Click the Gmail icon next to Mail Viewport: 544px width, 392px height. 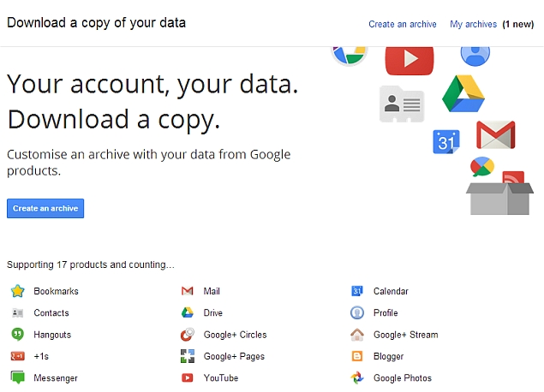(x=188, y=291)
